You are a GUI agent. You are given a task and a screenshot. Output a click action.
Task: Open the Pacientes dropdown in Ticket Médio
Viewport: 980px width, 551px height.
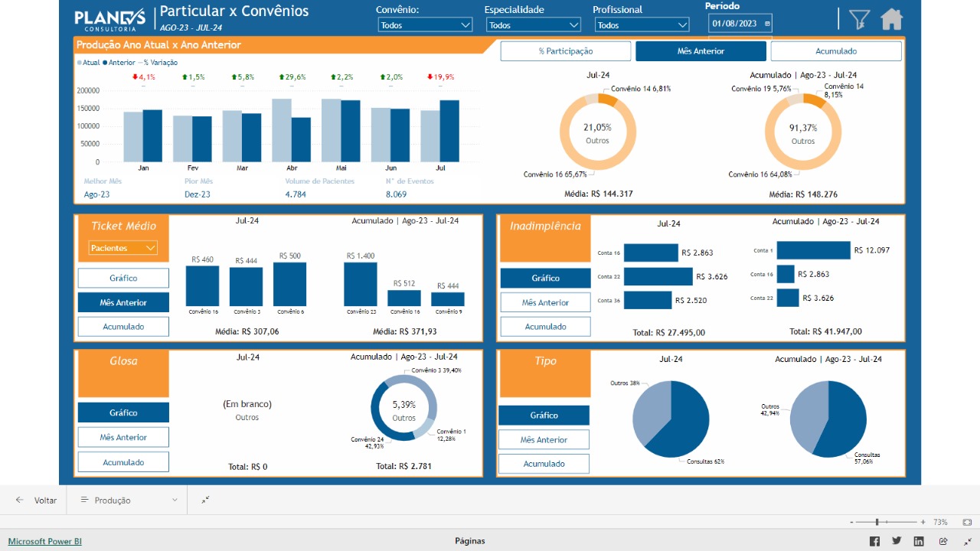click(x=123, y=248)
